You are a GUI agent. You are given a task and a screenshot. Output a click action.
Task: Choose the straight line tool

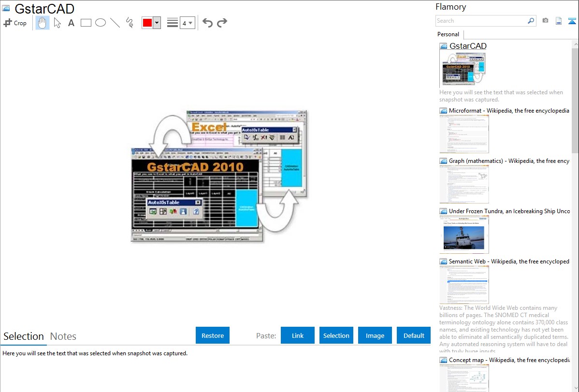115,23
